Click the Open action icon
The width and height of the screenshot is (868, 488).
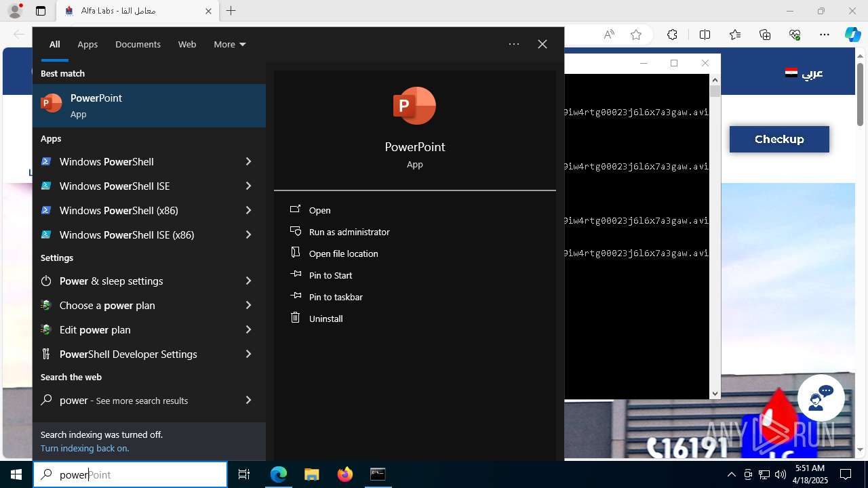pyautogui.click(x=295, y=209)
